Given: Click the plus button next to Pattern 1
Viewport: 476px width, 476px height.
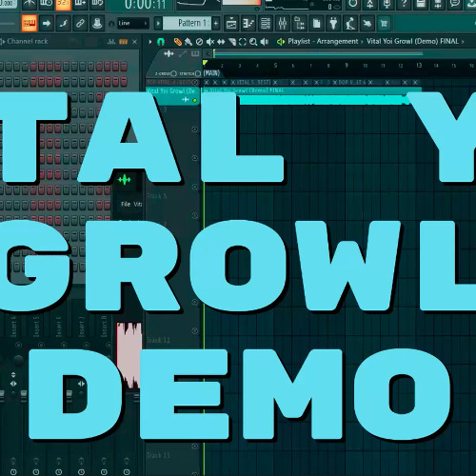Looking at the screenshot, I should [216, 23].
